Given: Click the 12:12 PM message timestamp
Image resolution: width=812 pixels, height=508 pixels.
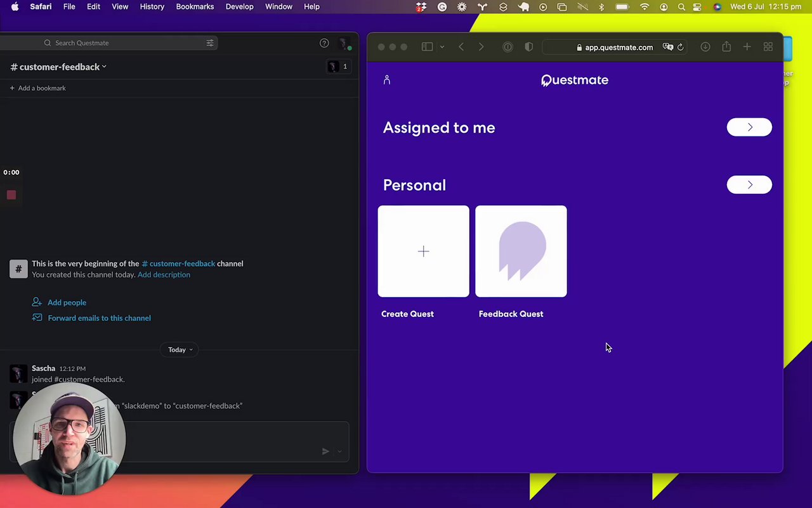Looking at the screenshot, I should click(x=72, y=369).
